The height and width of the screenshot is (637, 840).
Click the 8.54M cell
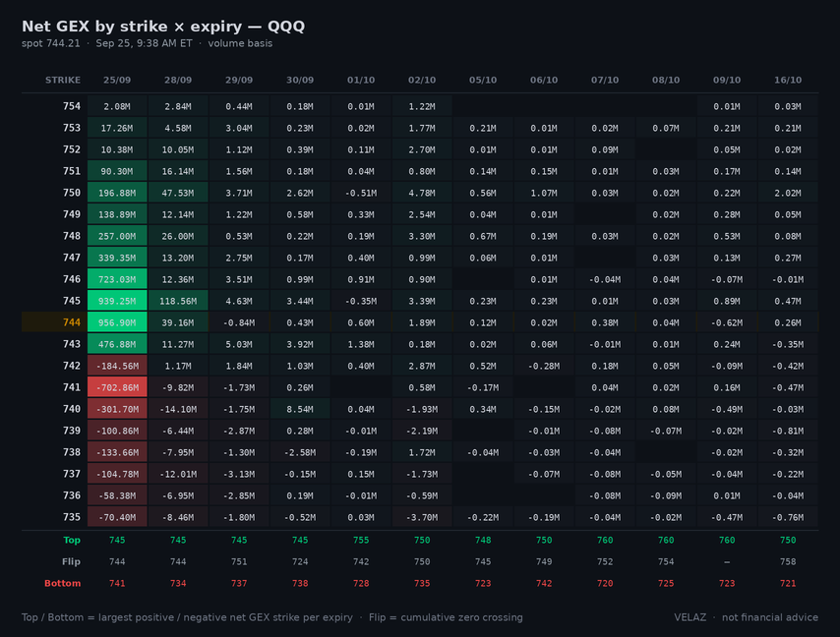300,409
